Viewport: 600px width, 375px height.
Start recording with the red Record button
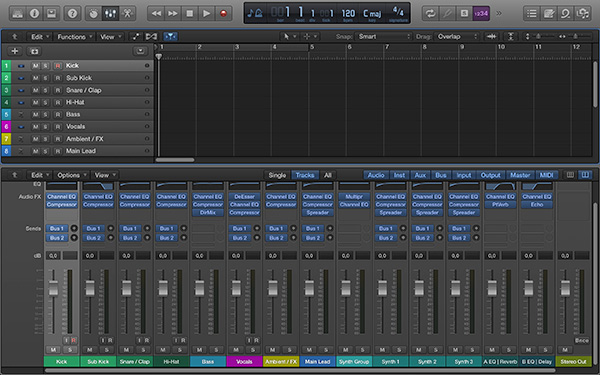(223, 14)
